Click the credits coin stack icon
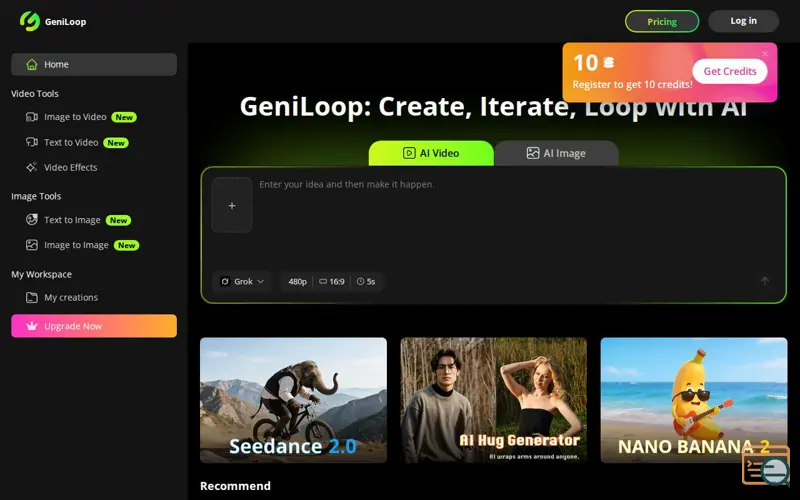Screen dimensions: 800x500 608,62
